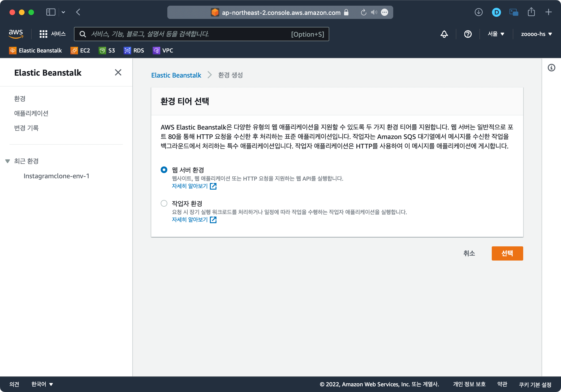Click external link icon under 작업자 환경

[213, 220]
